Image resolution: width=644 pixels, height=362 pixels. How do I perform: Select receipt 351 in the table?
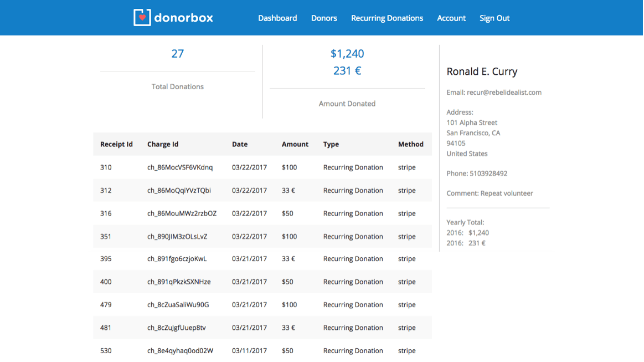pyautogui.click(x=106, y=236)
